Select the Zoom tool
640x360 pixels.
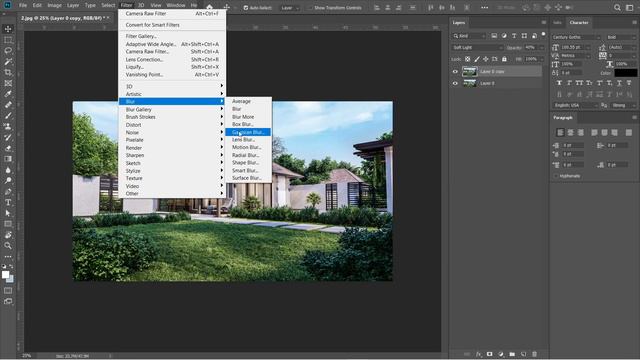point(8,245)
